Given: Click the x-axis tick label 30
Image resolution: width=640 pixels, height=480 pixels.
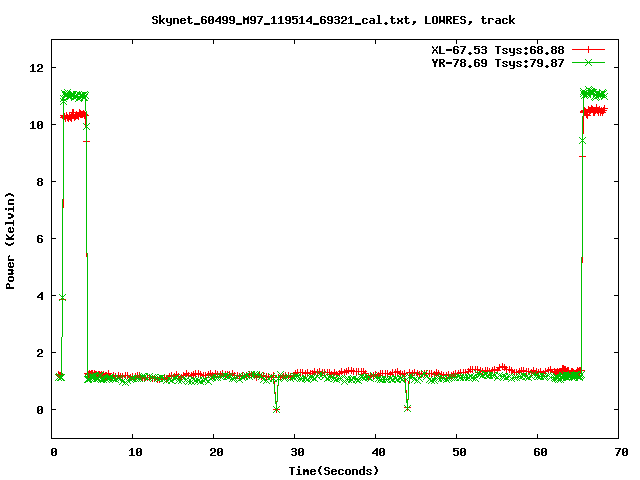Looking at the screenshot, I should coord(295,453).
